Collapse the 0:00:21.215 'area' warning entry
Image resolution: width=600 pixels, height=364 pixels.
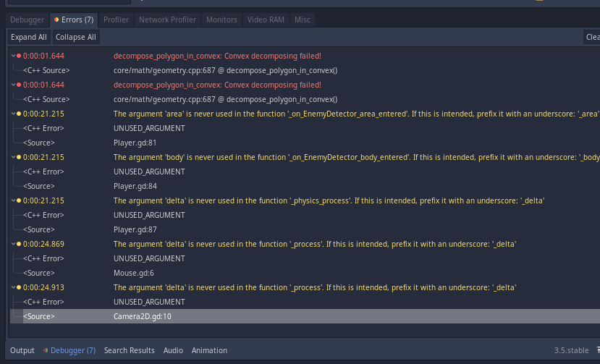pos(14,114)
